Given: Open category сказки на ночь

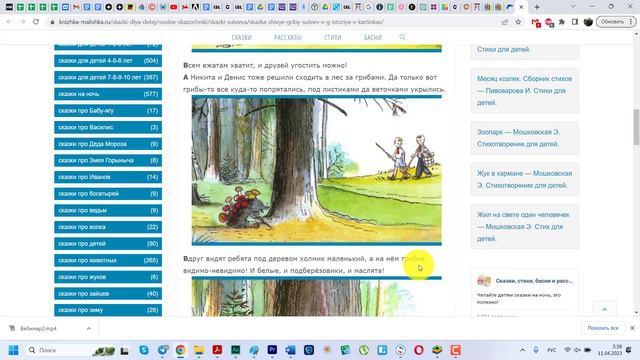Looking at the screenshot, I should 108,94.
